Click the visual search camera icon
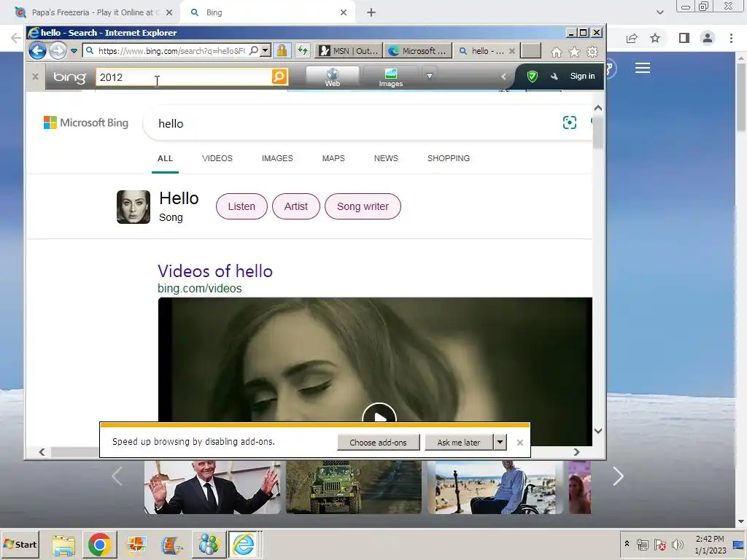The width and height of the screenshot is (747, 560). 569,122
